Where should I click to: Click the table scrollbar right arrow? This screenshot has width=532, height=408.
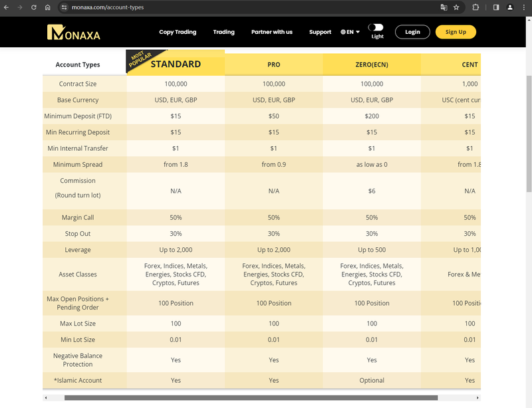click(477, 397)
